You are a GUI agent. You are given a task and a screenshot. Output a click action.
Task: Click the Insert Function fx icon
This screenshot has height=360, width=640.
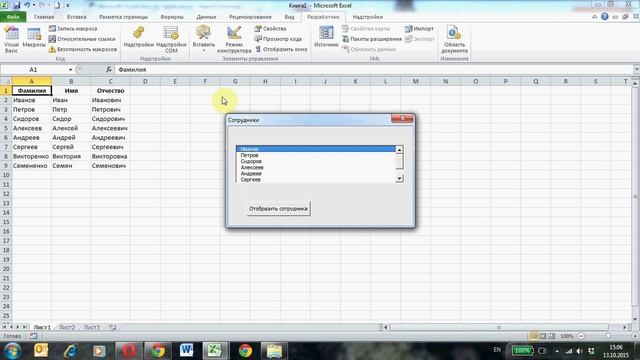coord(109,70)
